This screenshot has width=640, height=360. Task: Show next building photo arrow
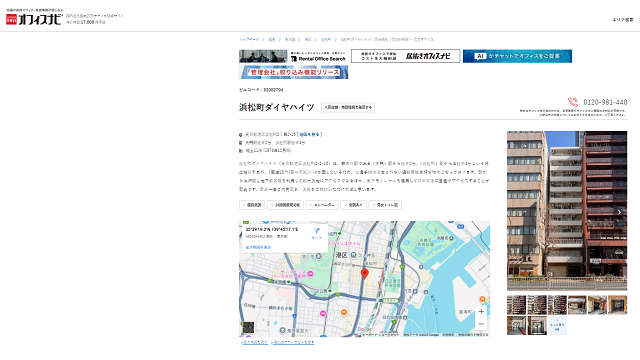tap(619, 212)
